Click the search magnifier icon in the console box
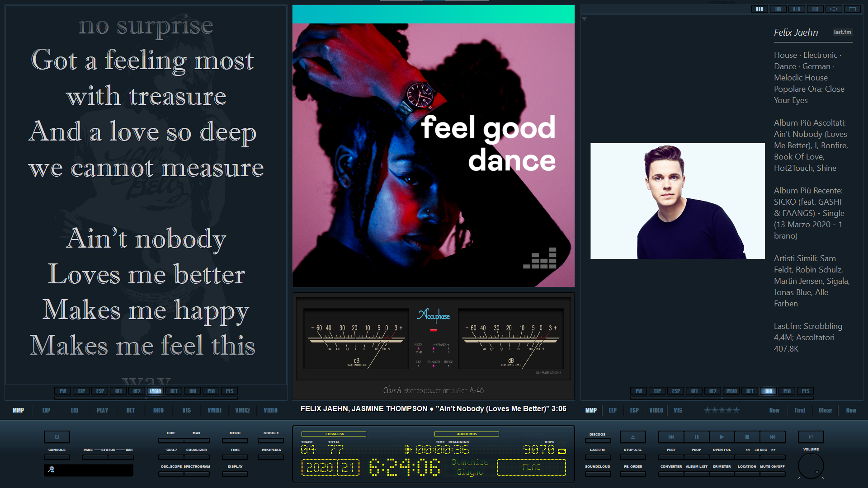Screen dimensions: 868x488 [51, 469]
